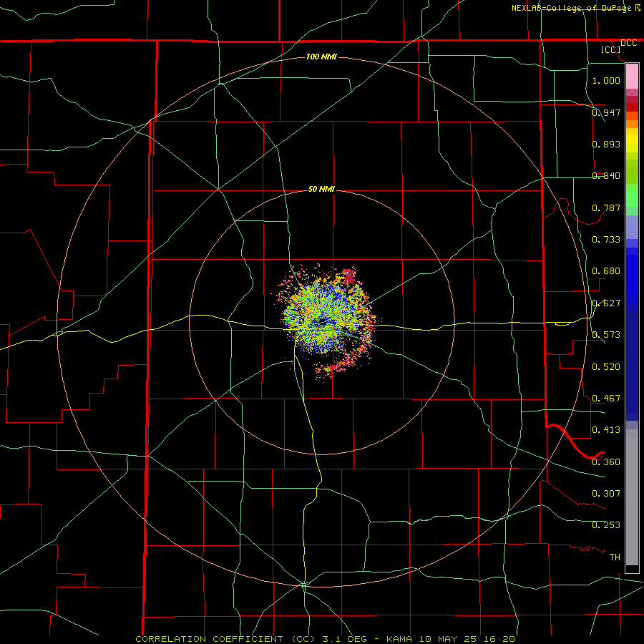Screen dimensions: 644x644
Task: Click the 0.627 color scale label
Action: pyautogui.click(x=606, y=303)
